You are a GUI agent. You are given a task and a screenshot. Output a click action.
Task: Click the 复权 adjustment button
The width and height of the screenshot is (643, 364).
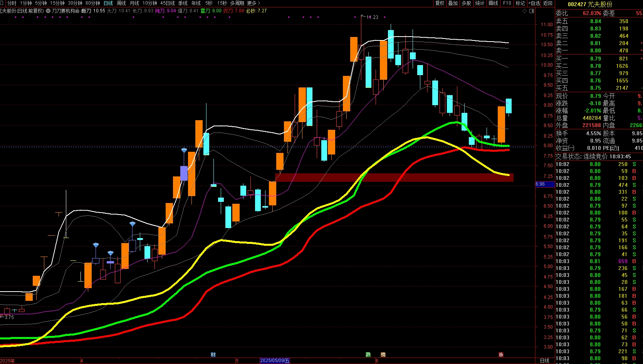440,3
